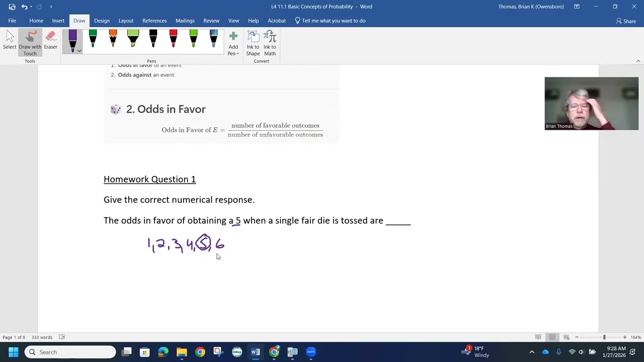Select the purple pen
Image resolution: width=644 pixels, height=362 pixels.
click(x=72, y=40)
